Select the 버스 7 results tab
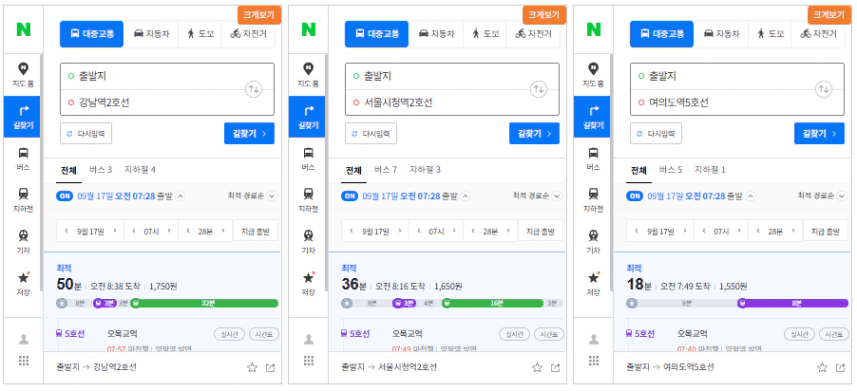Image resolution: width=857 pixels, height=391 pixels. [x=385, y=170]
